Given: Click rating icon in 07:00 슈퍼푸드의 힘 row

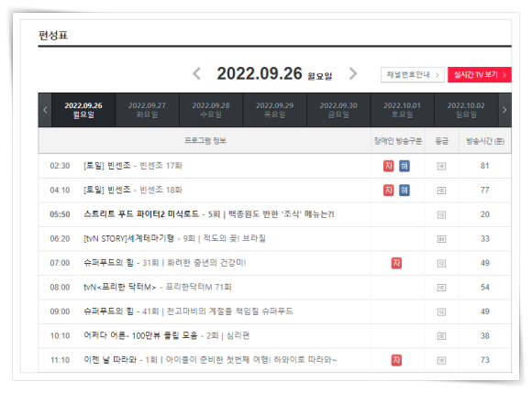Looking at the screenshot, I should point(441,263).
